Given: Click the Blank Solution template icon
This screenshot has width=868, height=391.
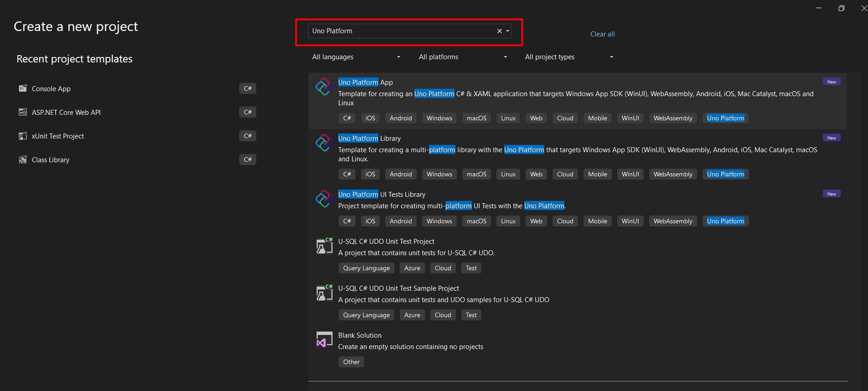Looking at the screenshot, I should [324, 340].
